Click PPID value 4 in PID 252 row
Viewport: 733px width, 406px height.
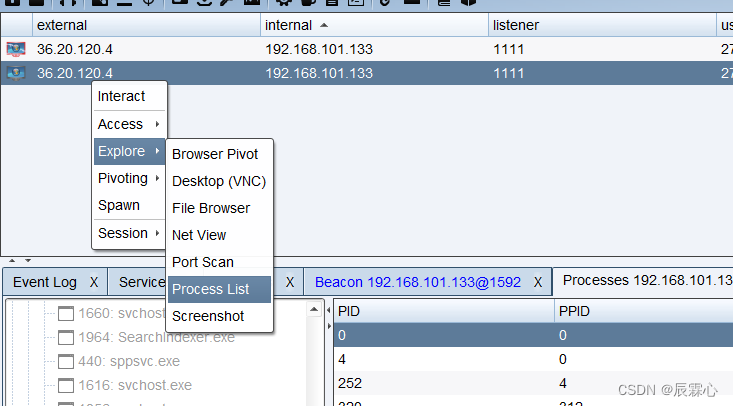[563, 383]
